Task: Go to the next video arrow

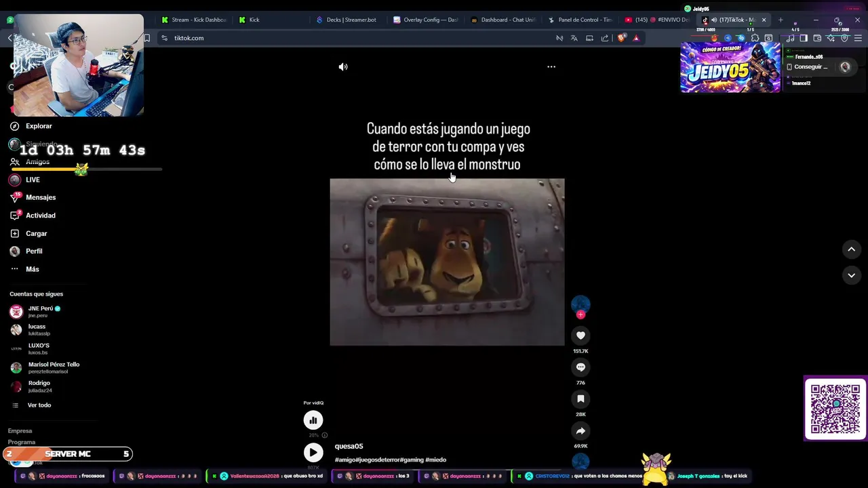Action: point(852,275)
